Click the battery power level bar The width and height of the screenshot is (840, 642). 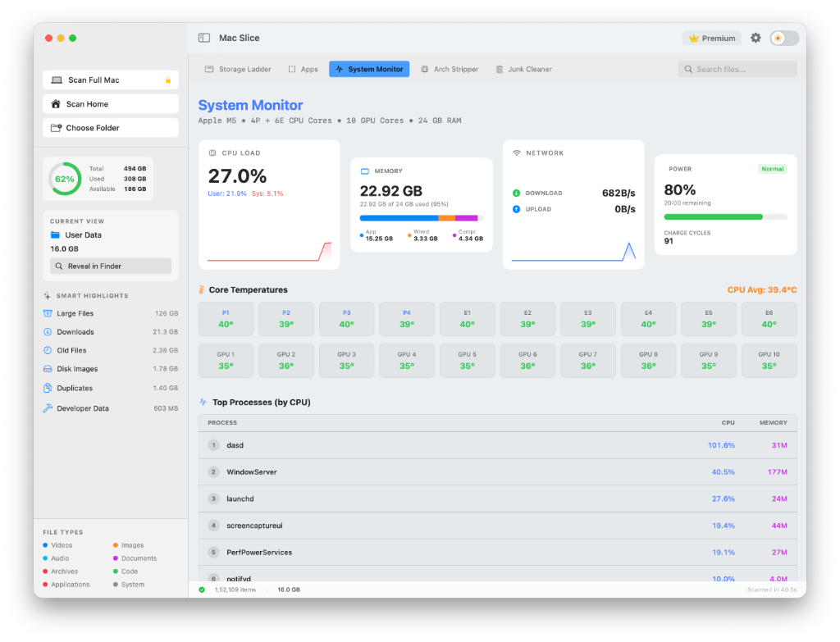pyautogui.click(x=725, y=216)
